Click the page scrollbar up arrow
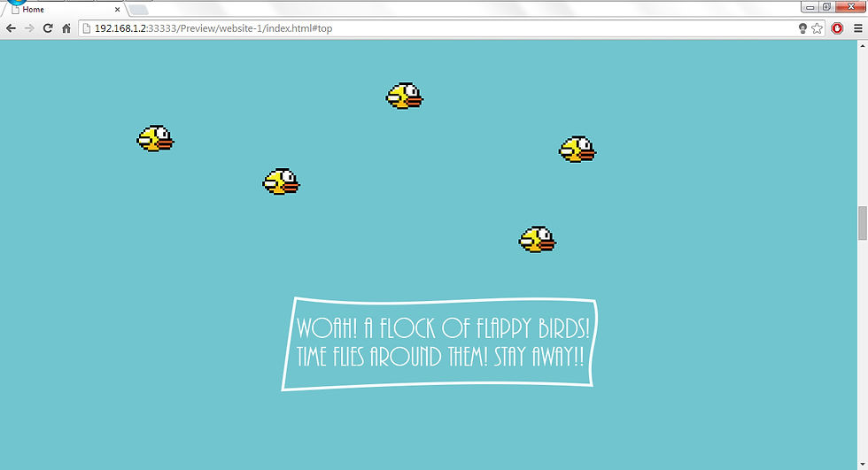868x470 pixels. tap(863, 45)
